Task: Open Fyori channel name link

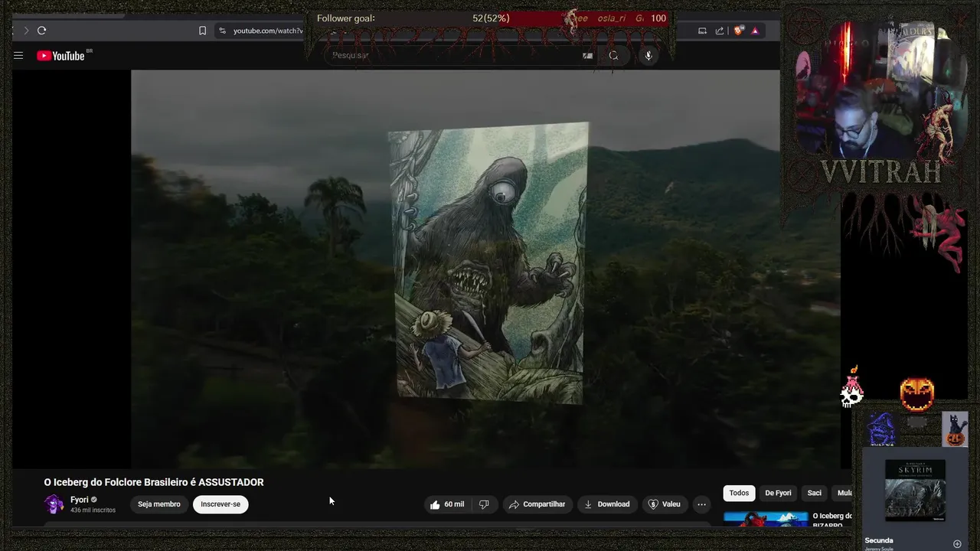Action: [x=80, y=500]
